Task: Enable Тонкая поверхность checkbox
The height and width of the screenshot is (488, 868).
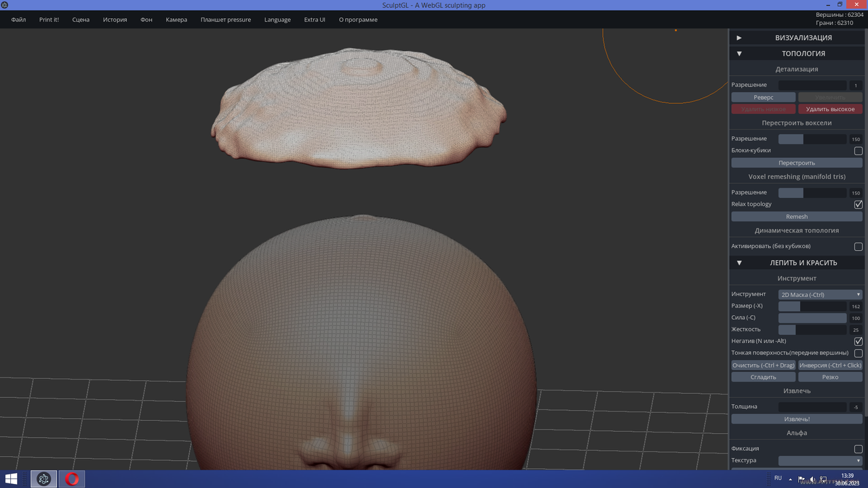Action: [858, 353]
